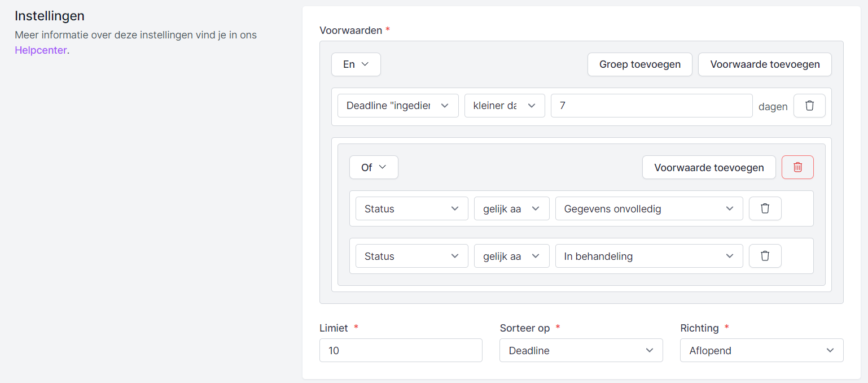Open the 'Sorteer op' Deadline dropdown
The height and width of the screenshot is (383, 868).
(x=581, y=350)
